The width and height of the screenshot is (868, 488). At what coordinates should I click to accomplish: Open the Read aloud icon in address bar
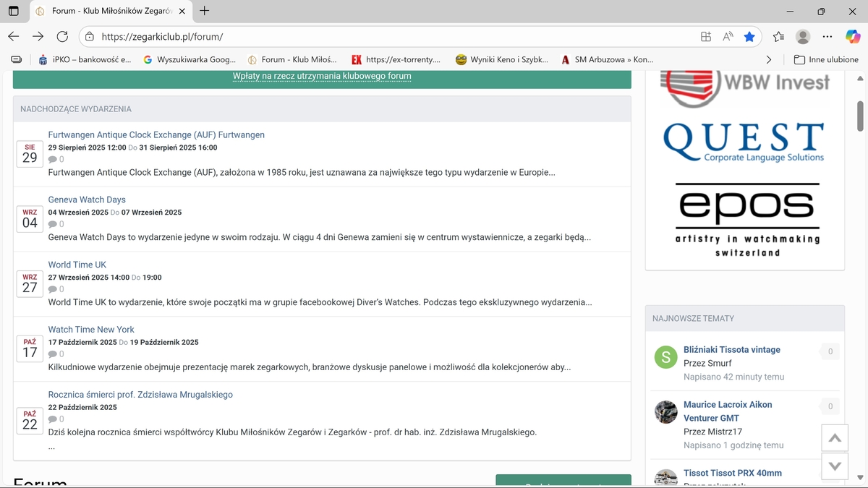click(x=728, y=37)
